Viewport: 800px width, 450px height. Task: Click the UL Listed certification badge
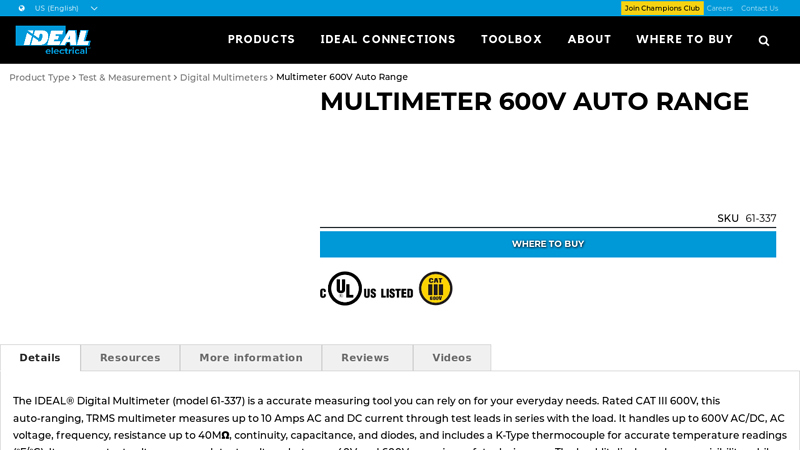click(x=366, y=289)
